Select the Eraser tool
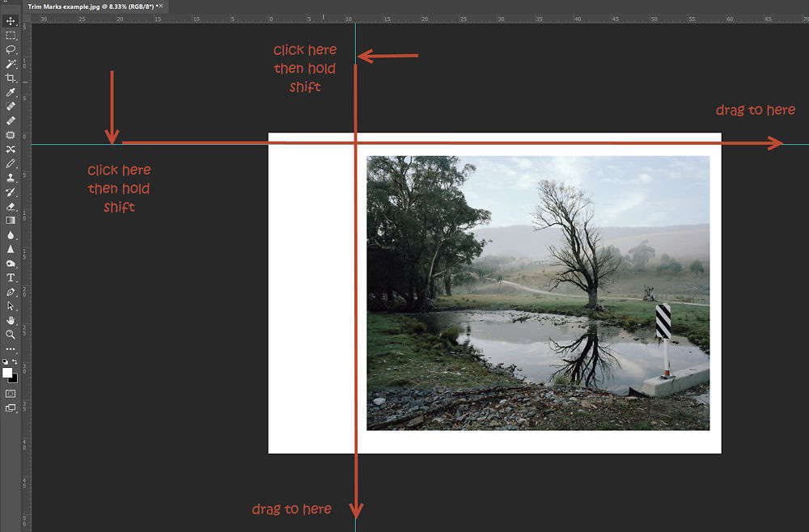Screen dimensions: 809x532 pyautogui.click(x=11, y=208)
